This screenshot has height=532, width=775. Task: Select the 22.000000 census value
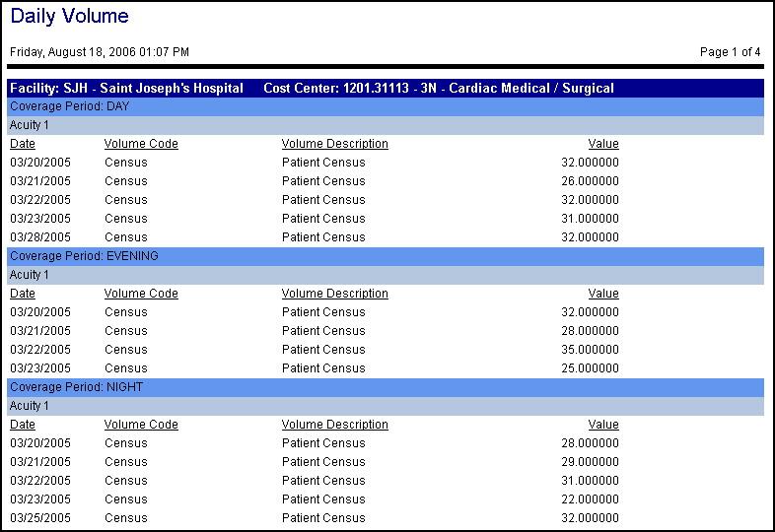tap(590, 499)
